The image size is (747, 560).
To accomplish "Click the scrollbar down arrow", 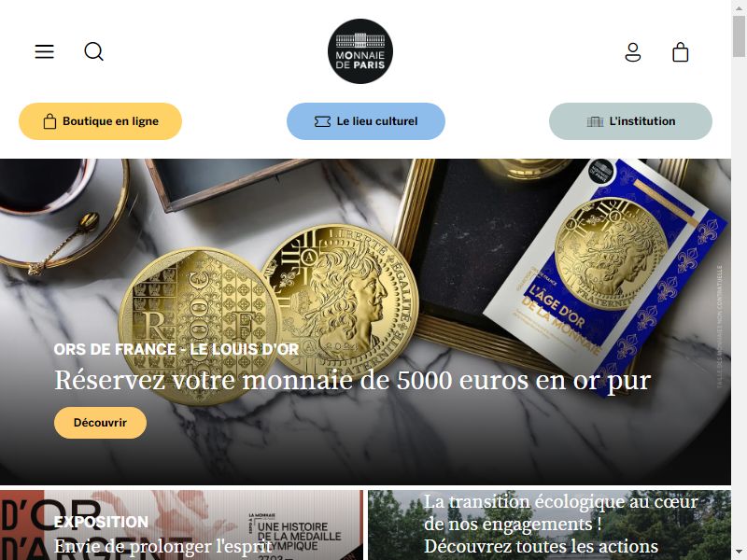I will click(739, 553).
